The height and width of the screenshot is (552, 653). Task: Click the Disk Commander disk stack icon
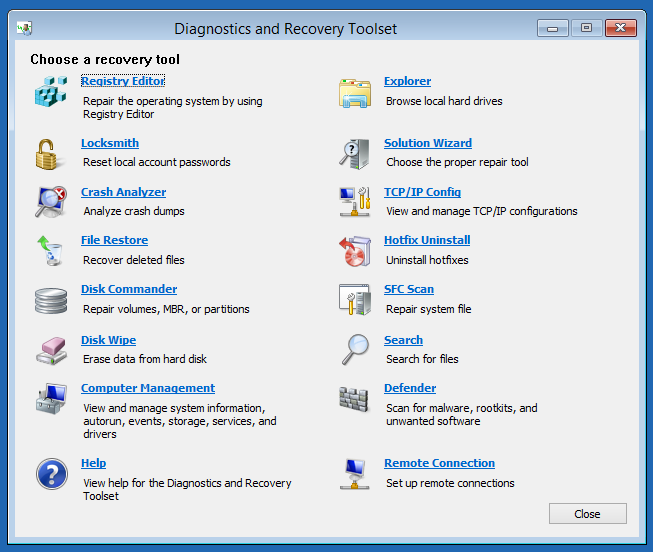(51, 300)
